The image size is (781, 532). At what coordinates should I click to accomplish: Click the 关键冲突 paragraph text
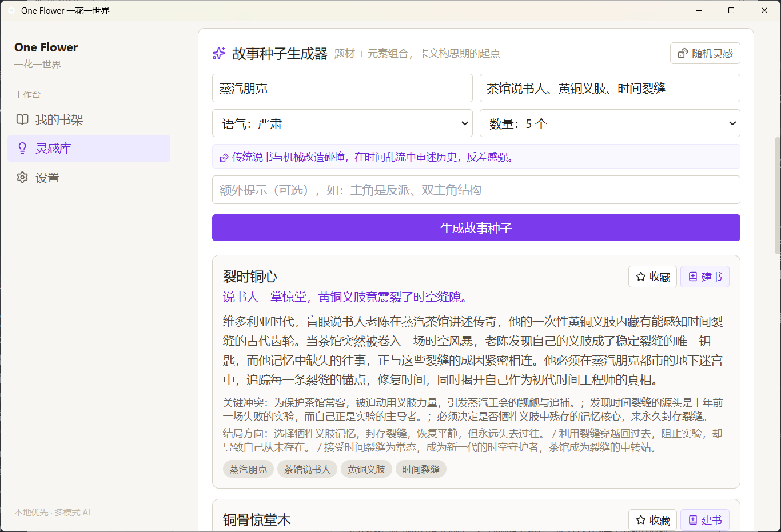[x=473, y=409]
